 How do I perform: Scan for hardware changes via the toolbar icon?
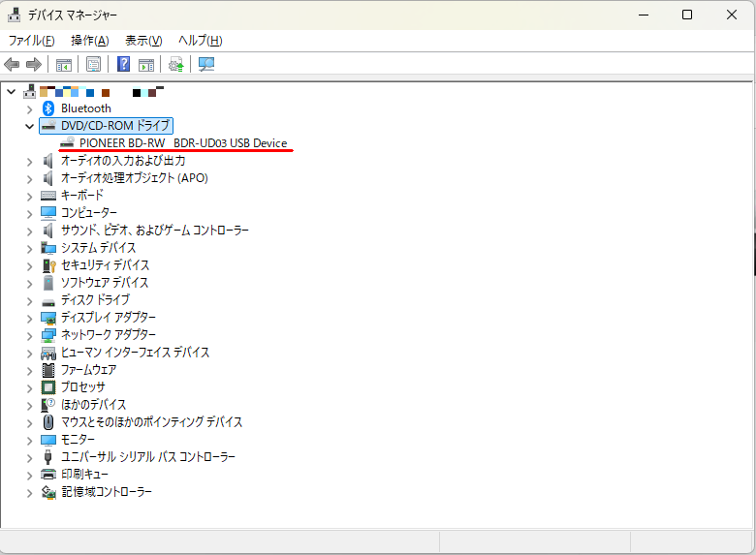(x=206, y=64)
